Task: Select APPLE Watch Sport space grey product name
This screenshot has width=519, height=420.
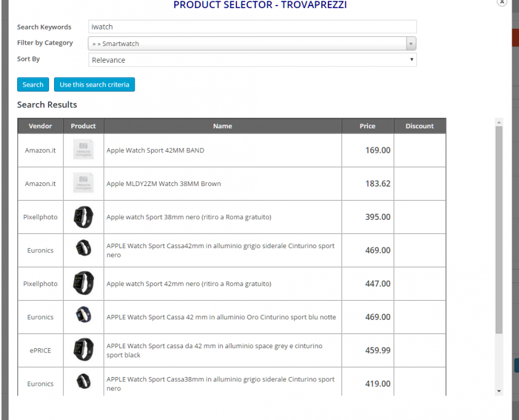Action: pyautogui.click(x=214, y=350)
